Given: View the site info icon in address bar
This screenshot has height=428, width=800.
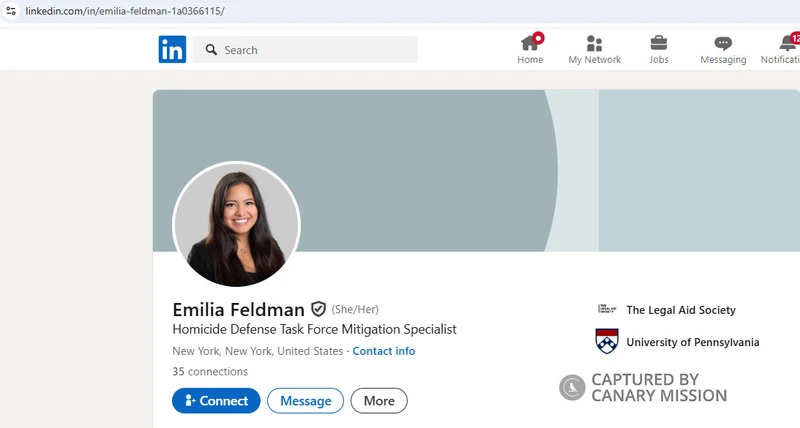Looking at the screenshot, I should tap(11, 11).
